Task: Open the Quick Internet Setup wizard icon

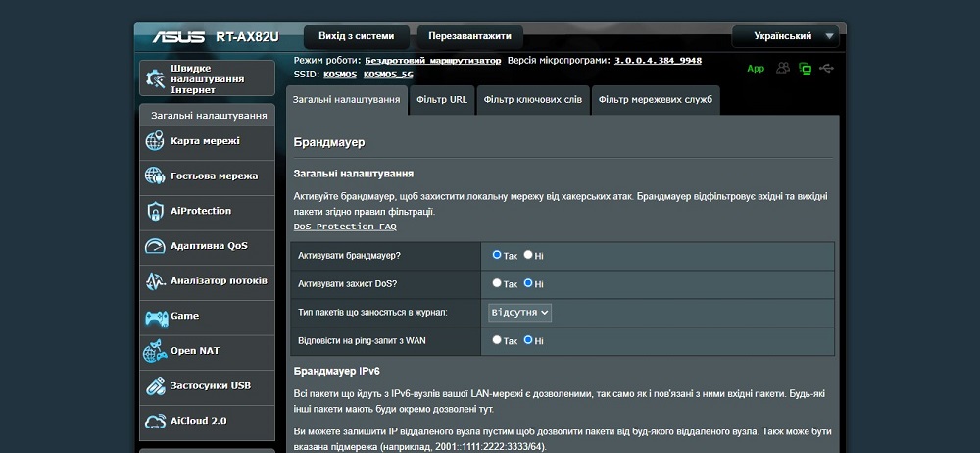Action: click(x=155, y=78)
